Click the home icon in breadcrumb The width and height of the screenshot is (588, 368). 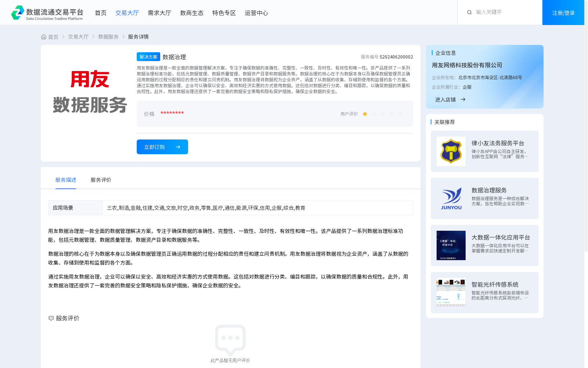(44, 37)
